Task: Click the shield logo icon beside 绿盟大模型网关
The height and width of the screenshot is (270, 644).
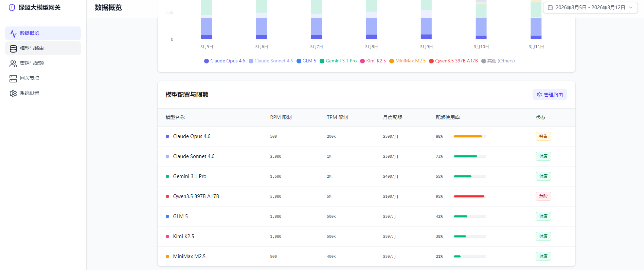Action: tap(12, 7)
